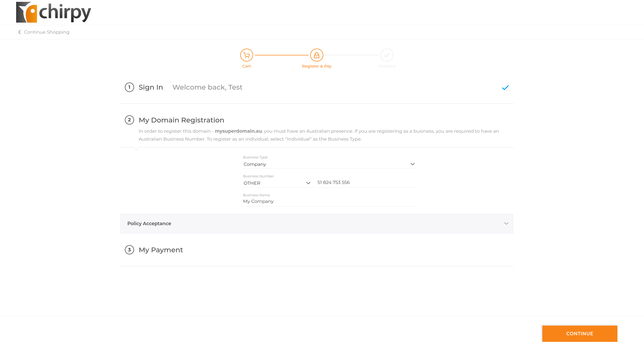Click the step 2 circle icon
The image size is (644, 350).
tap(129, 120)
